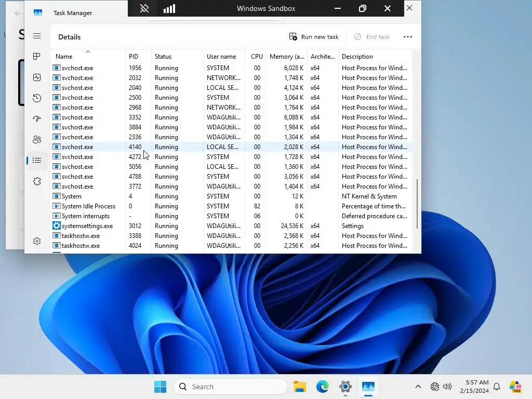532x399 pixels.
Task: Click Task Manager icon in taskbar
Action: (x=368, y=387)
